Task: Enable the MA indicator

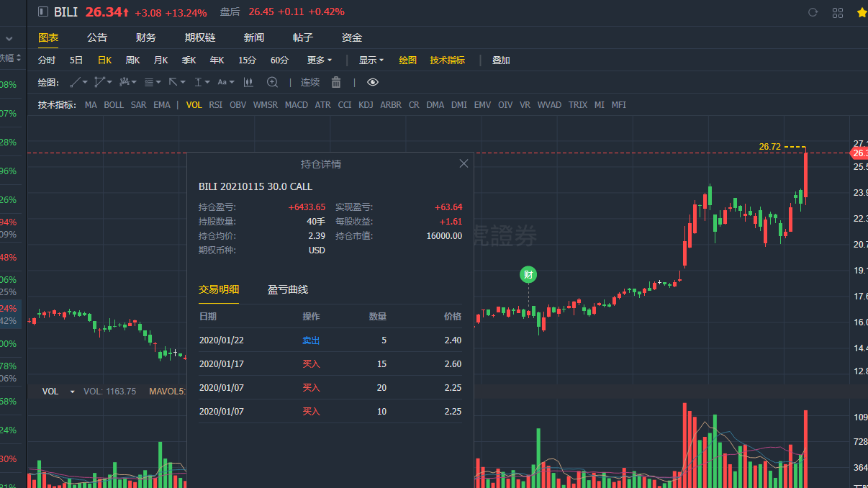Action: tap(91, 105)
